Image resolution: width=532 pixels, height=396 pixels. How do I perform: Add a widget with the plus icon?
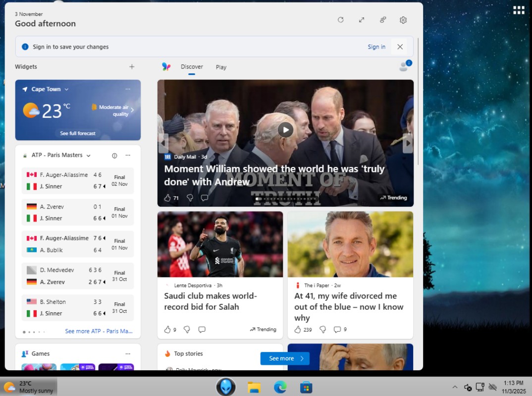[132, 67]
